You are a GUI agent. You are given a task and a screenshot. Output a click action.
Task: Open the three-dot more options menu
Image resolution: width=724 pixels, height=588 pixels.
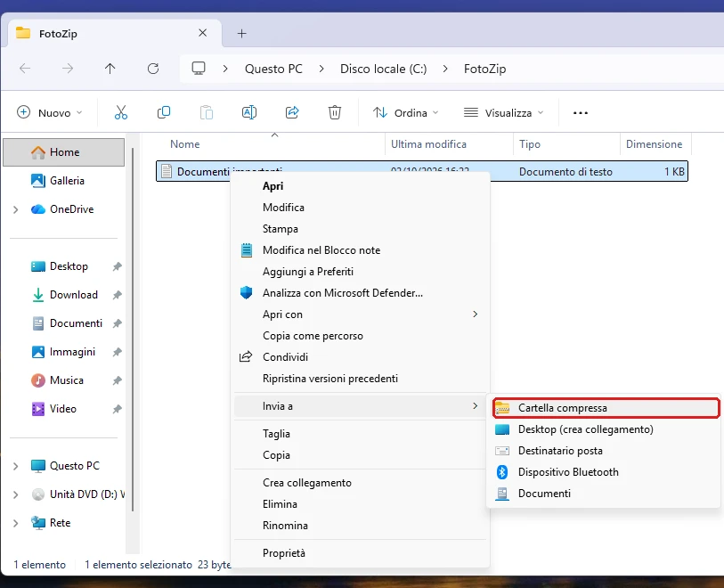tap(581, 113)
